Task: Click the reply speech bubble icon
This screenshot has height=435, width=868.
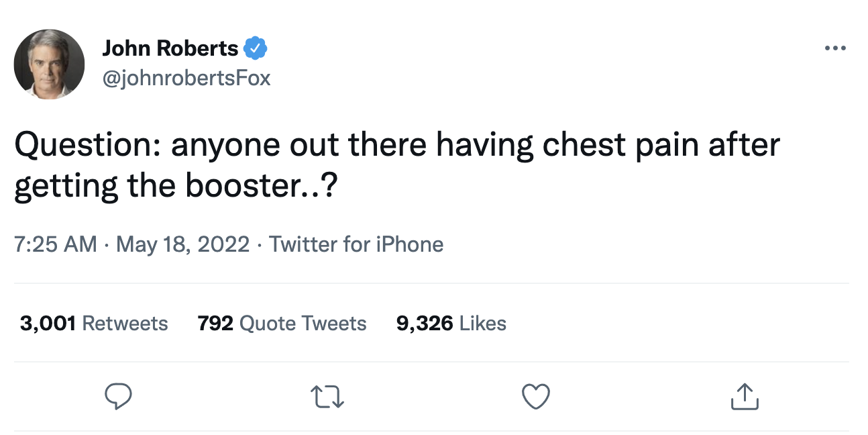Action: click(x=119, y=396)
